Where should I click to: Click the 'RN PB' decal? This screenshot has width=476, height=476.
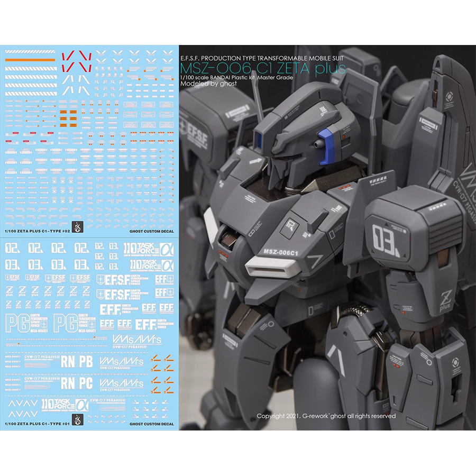tap(77, 362)
